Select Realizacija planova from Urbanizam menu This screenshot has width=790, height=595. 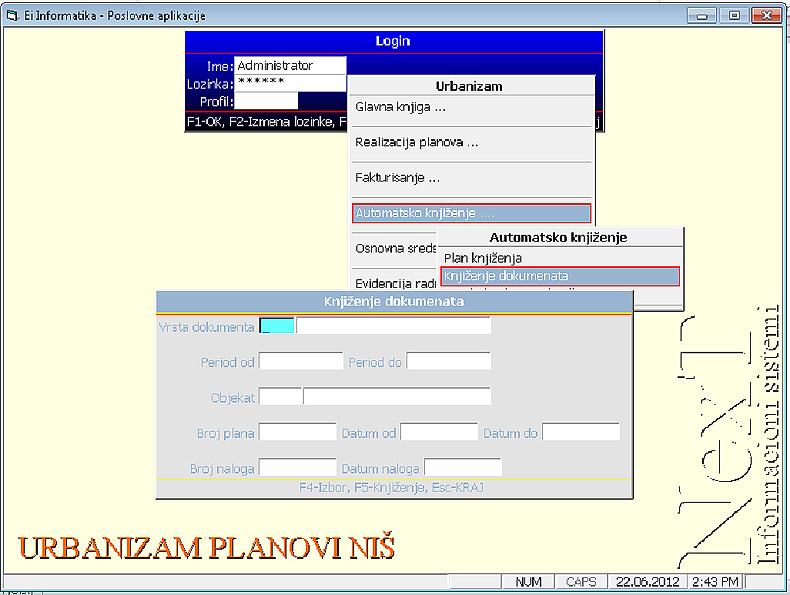coord(416,143)
